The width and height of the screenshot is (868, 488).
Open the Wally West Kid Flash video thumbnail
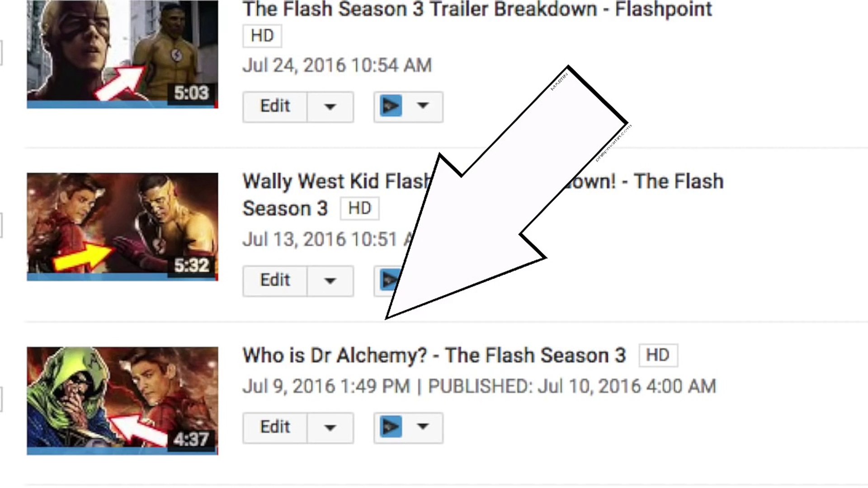[x=123, y=226]
